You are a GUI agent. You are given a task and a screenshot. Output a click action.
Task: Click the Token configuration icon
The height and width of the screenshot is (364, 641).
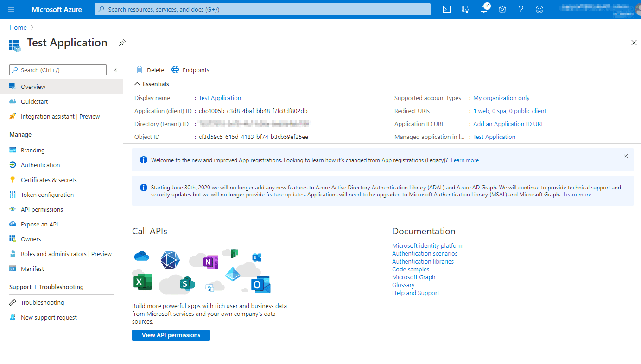(x=13, y=195)
